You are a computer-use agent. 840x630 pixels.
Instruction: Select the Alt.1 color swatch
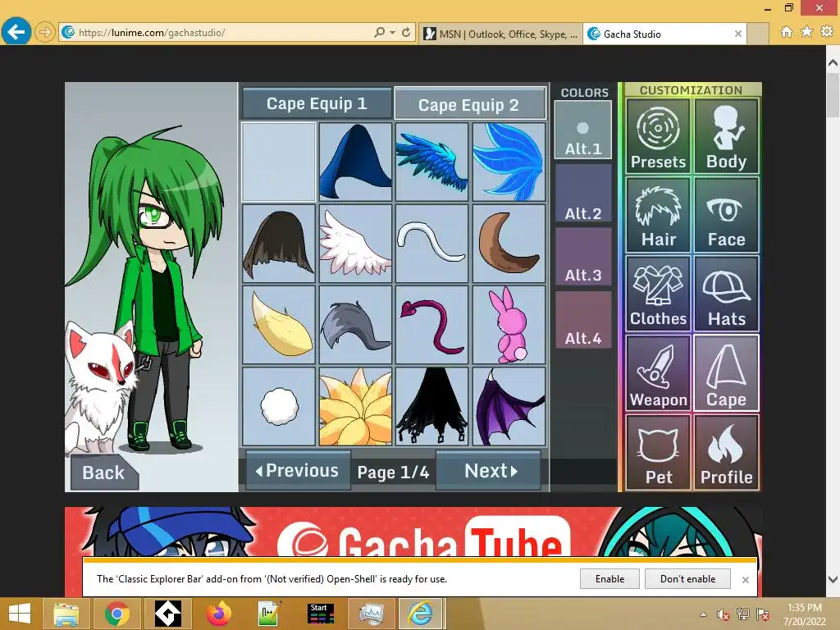click(x=583, y=130)
